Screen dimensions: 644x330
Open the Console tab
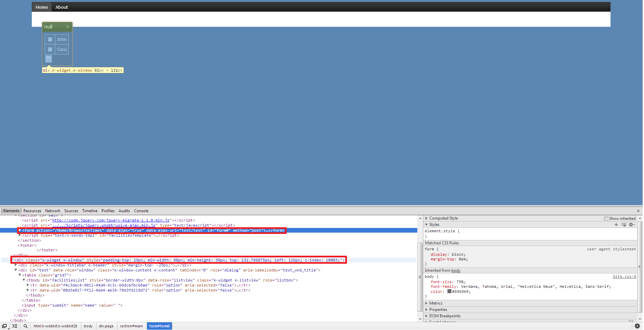pyautogui.click(x=141, y=211)
